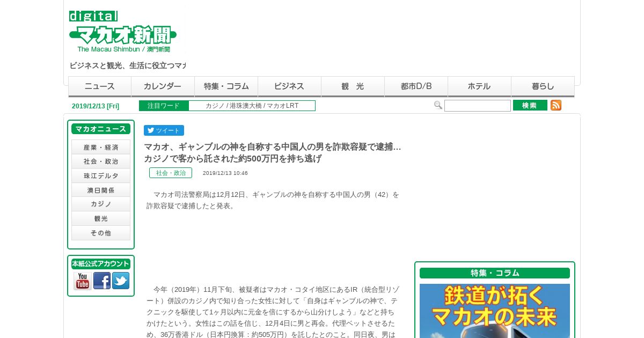The height and width of the screenshot is (338, 644).
Task: Select その他 in the sidebar
Action: (101, 233)
